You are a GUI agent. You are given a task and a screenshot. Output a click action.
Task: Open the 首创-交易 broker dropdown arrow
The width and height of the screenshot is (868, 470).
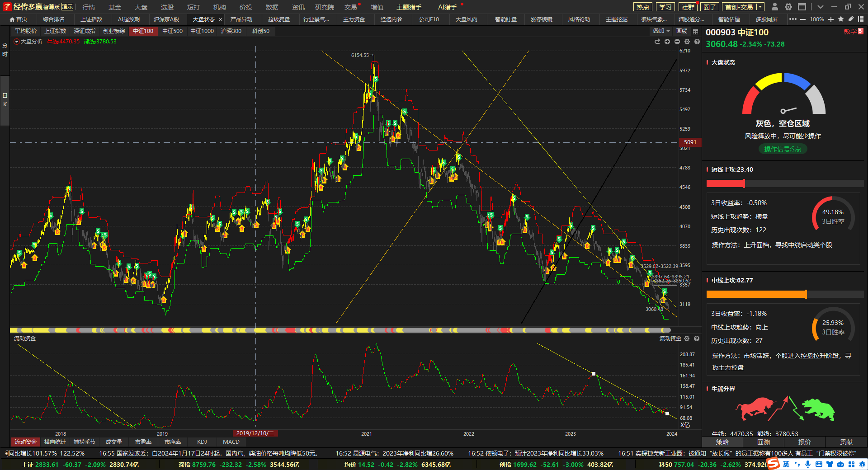tap(760, 7)
